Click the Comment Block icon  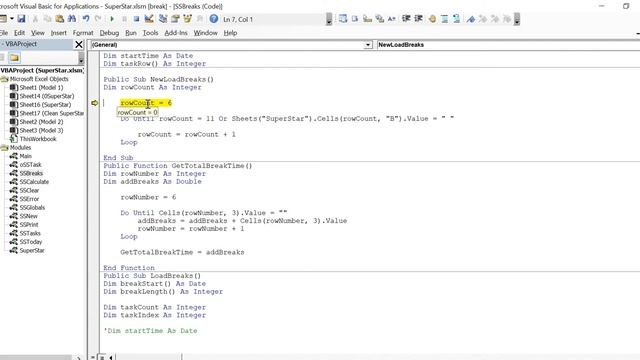(444, 19)
